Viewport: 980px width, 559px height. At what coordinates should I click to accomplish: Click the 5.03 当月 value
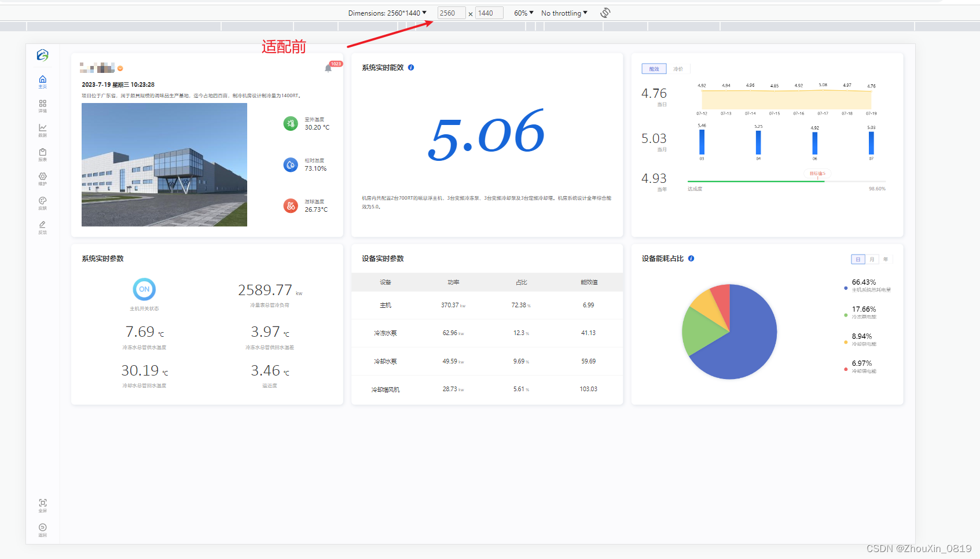tap(654, 138)
